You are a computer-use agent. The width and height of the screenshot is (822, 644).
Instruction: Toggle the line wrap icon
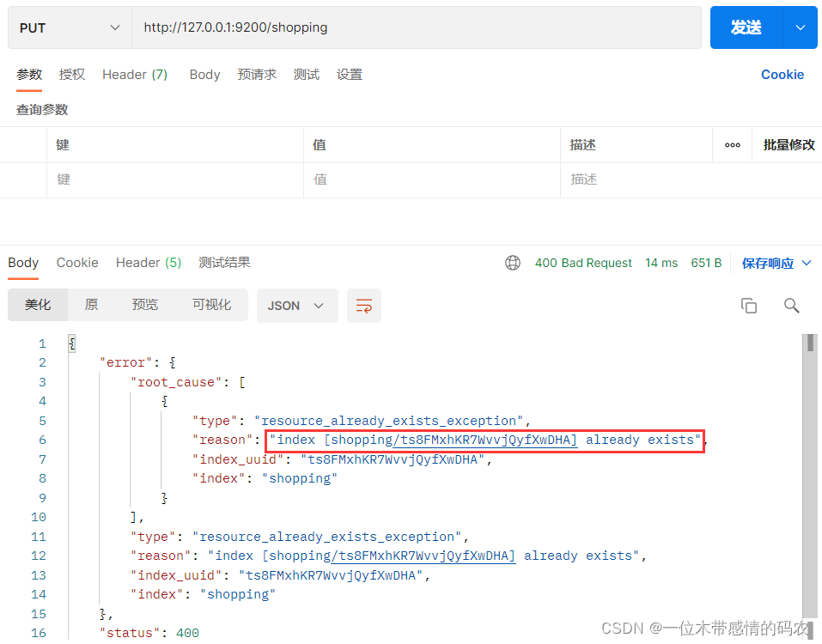[x=364, y=306]
